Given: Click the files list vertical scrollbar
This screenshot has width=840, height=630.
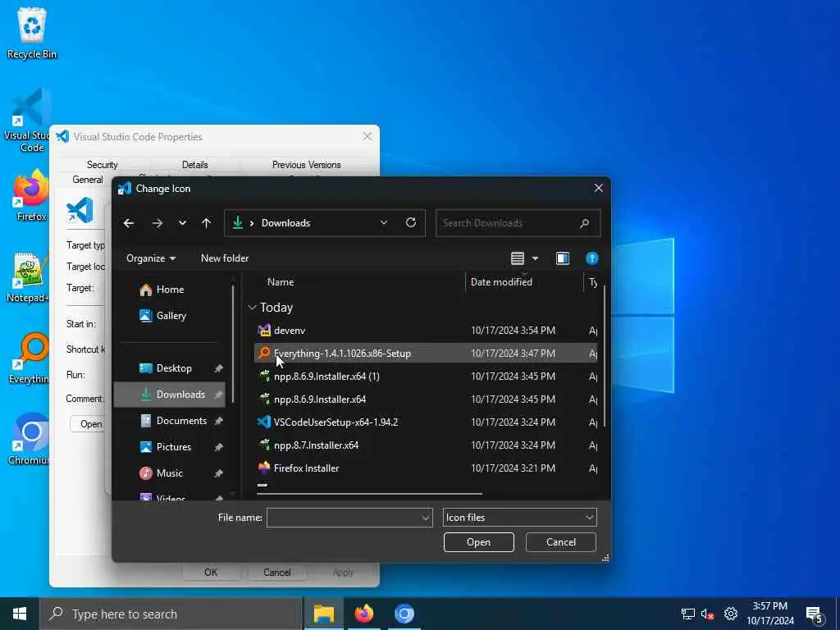Looking at the screenshot, I should tap(605, 356).
